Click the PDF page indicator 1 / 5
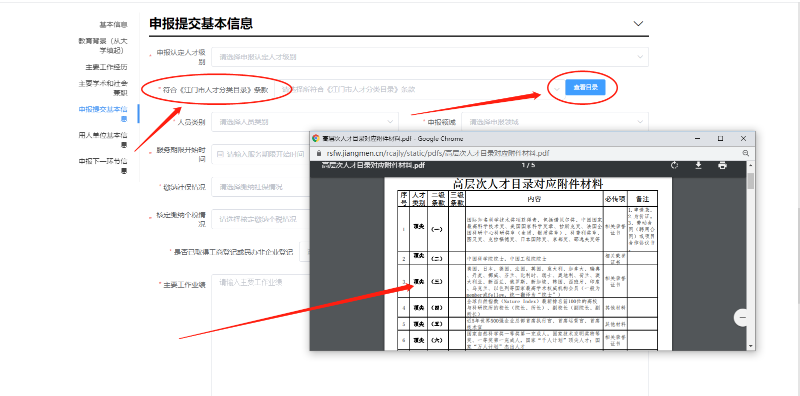This screenshot has width=800, height=396. [528, 165]
